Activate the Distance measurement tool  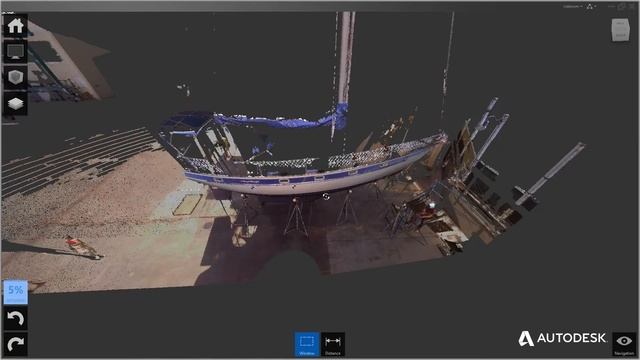coord(333,344)
